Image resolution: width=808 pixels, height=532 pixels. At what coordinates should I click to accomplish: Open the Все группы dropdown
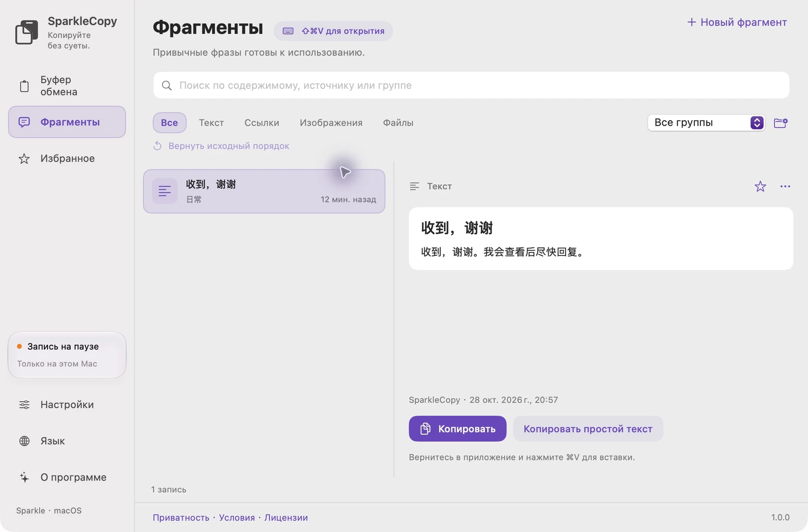706,123
